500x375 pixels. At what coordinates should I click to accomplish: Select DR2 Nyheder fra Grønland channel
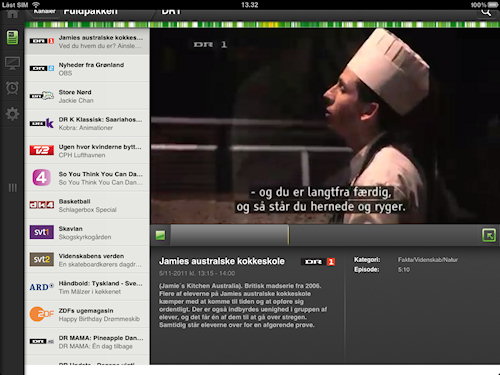tap(87, 69)
